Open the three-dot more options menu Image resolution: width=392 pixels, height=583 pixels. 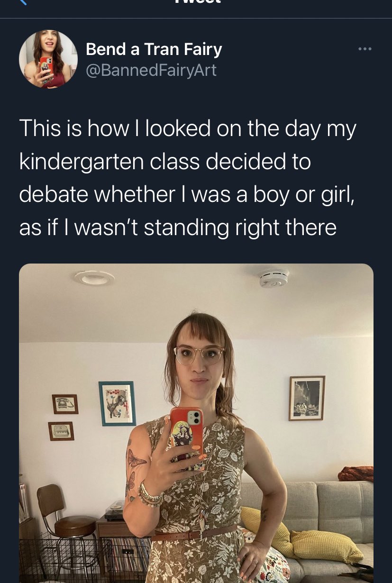365,49
